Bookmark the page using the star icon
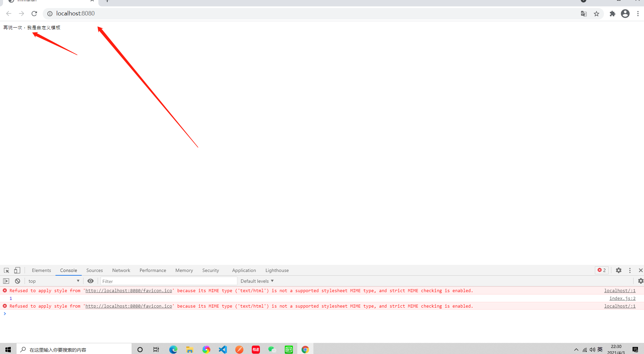Viewport: 644px width, 354px height. coord(597,14)
